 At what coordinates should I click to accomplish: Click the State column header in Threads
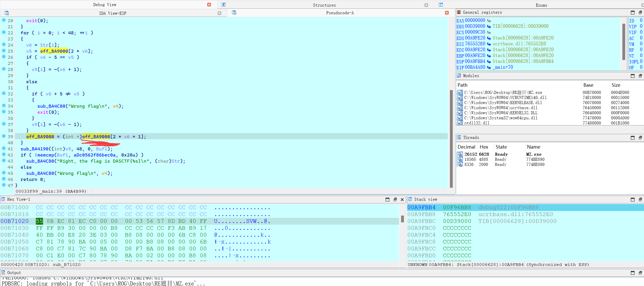[509, 147]
